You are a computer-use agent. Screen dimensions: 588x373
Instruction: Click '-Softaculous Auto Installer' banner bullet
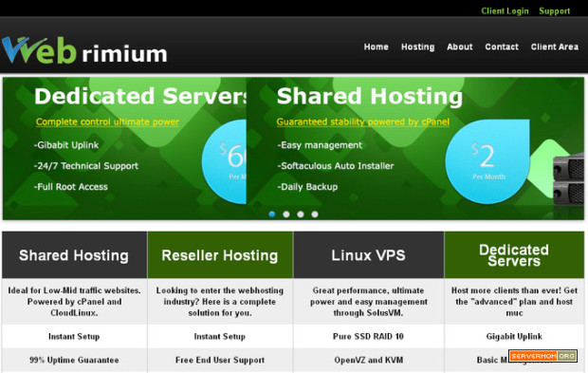tap(336, 166)
